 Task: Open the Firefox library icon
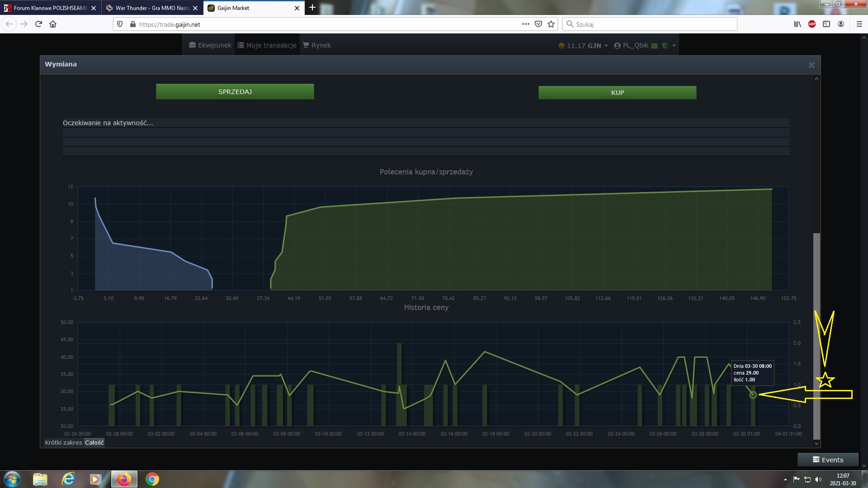797,24
